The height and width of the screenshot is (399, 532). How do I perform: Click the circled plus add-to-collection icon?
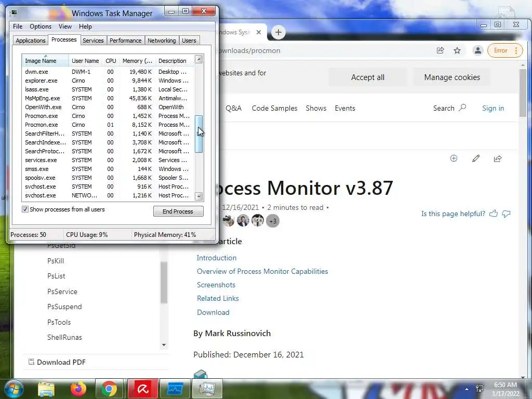[x=454, y=158]
